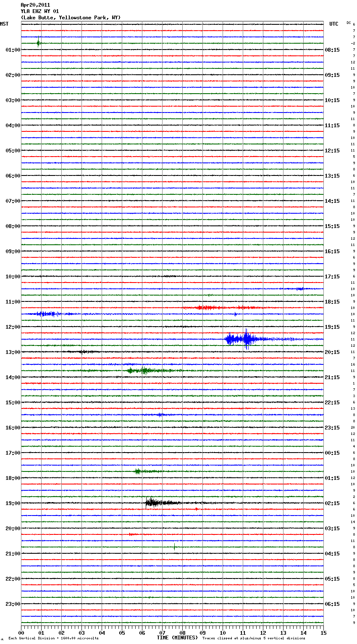Click the UTC column header
Viewport: 357px width, 644px height.
coord(334,24)
